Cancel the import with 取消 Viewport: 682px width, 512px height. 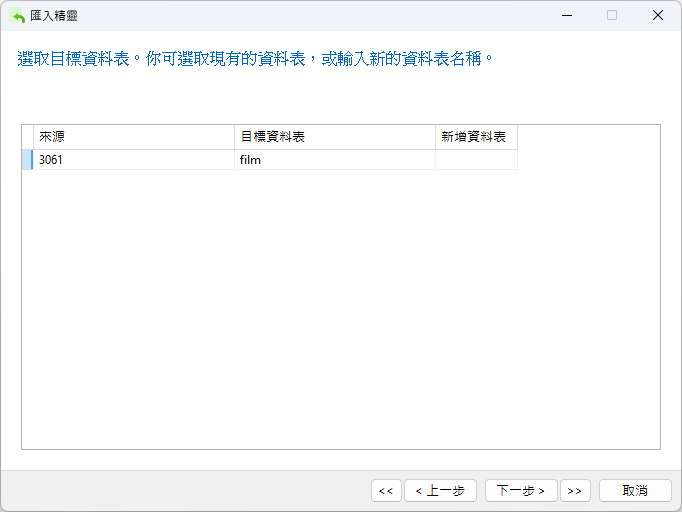click(x=635, y=490)
